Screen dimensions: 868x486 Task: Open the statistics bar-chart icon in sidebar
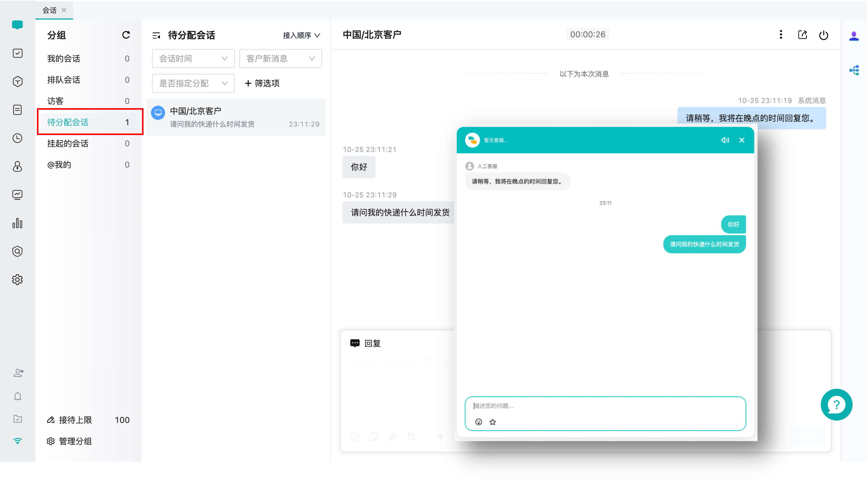(x=18, y=224)
